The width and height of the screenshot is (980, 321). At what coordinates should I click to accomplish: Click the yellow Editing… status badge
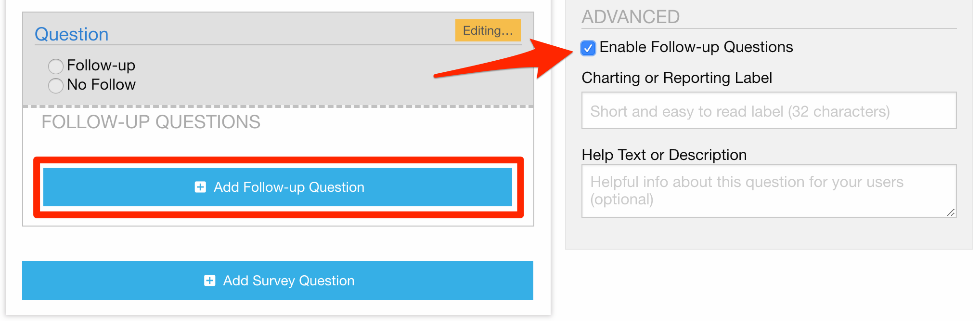pyautogui.click(x=488, y=30)
